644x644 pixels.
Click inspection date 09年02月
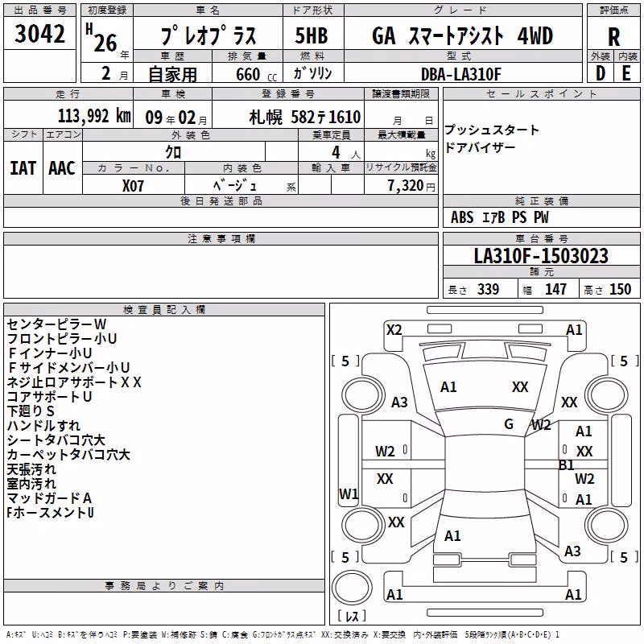click(x=175, y=118)
